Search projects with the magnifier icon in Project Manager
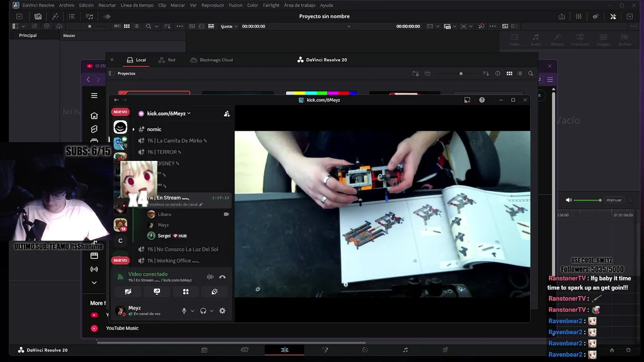This screenshot has height=362, width=644. [x=530, y=73]
